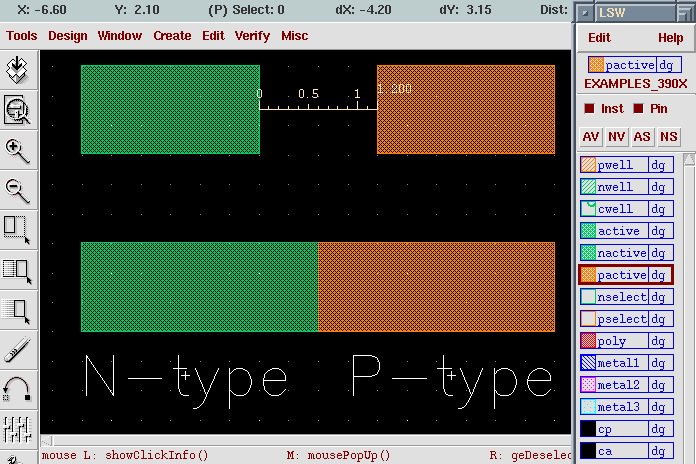
Task: Select the Fit view magnifier icon
Action: [17, 111]
